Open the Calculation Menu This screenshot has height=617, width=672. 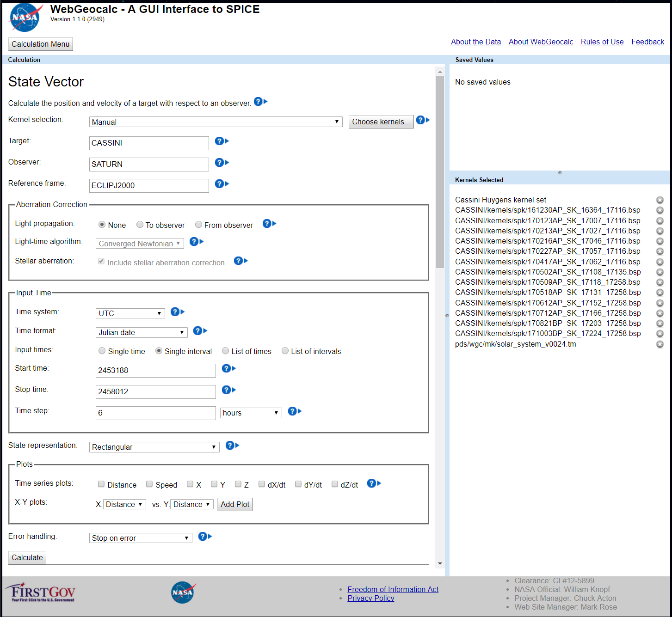[x=41, y=44]
